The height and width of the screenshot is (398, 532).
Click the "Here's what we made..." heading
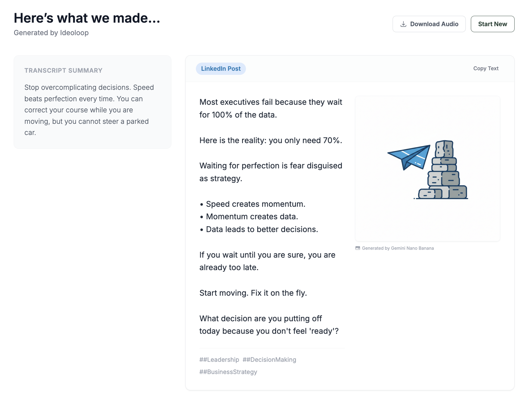87,18
